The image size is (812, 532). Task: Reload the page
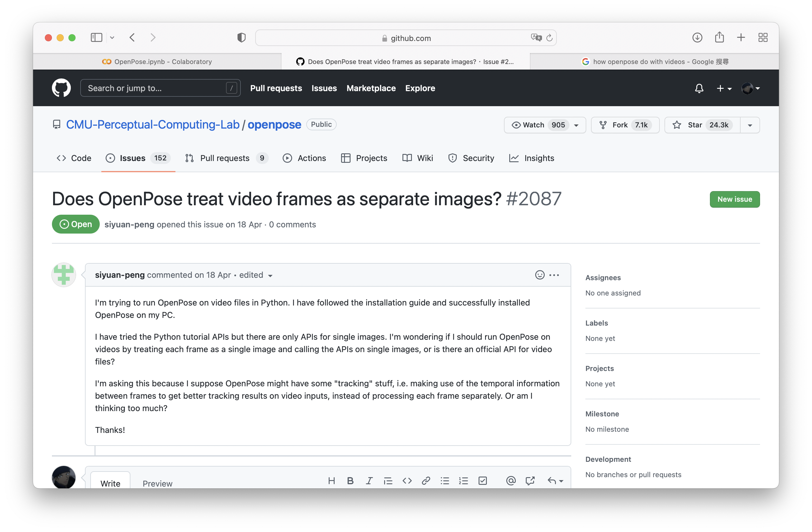[x=549, y=37]
